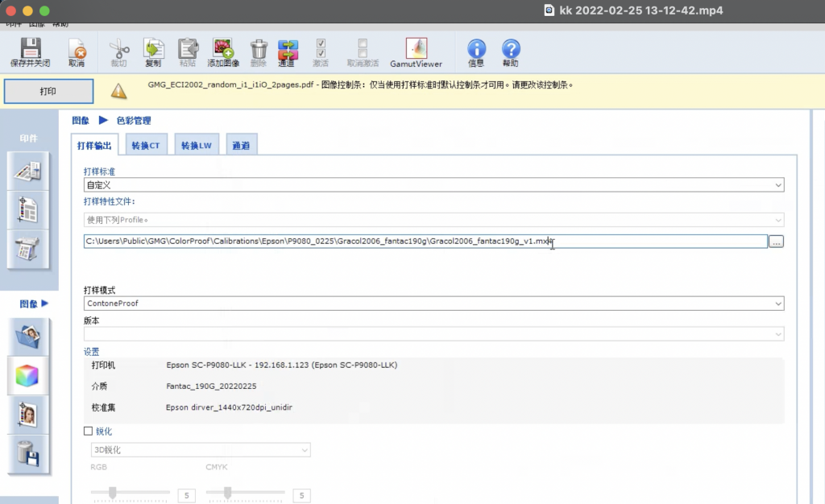Open the photo folder icon under 图像
The image size is (825, 504).
(x=28, y=337)
